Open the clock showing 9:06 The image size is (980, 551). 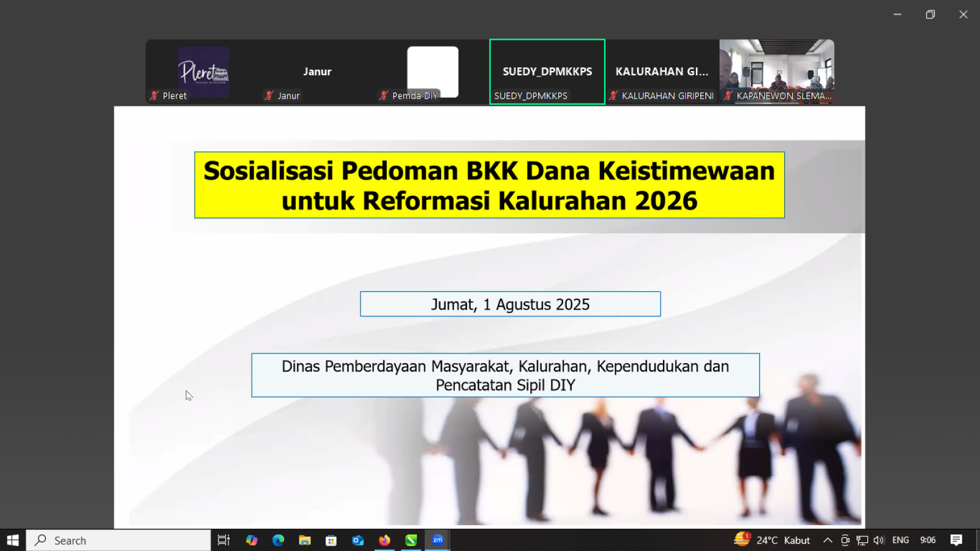[928, 540]
